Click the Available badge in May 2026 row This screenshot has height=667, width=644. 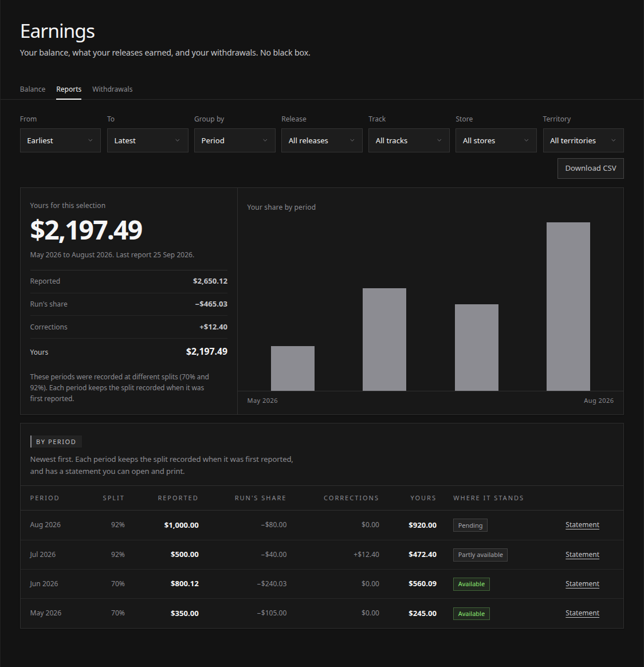[472, 614]
